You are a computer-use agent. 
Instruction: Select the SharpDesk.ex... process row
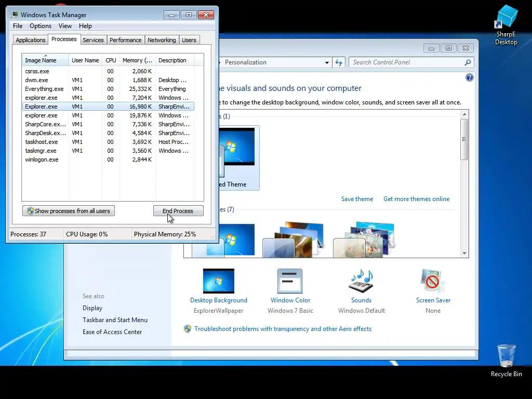pyautogui.click(x=108, y=133)
